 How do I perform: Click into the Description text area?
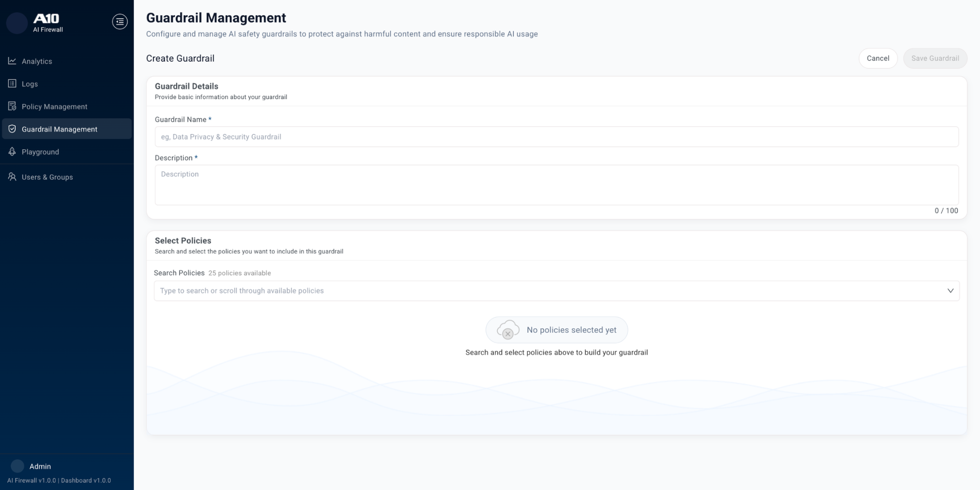[x=556, y=185]
